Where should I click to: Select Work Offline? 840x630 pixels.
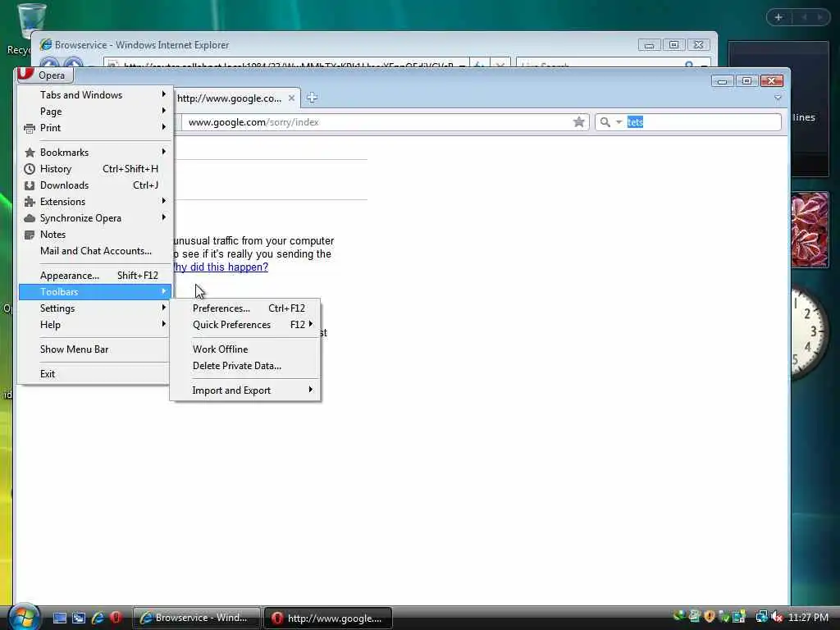245,349
